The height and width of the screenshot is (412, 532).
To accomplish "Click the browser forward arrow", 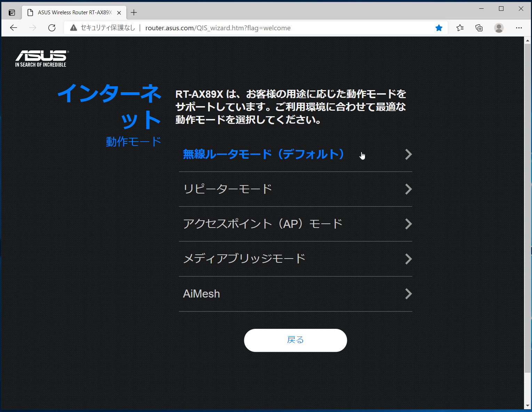I will pyautogui.click(x=33, y=28).
